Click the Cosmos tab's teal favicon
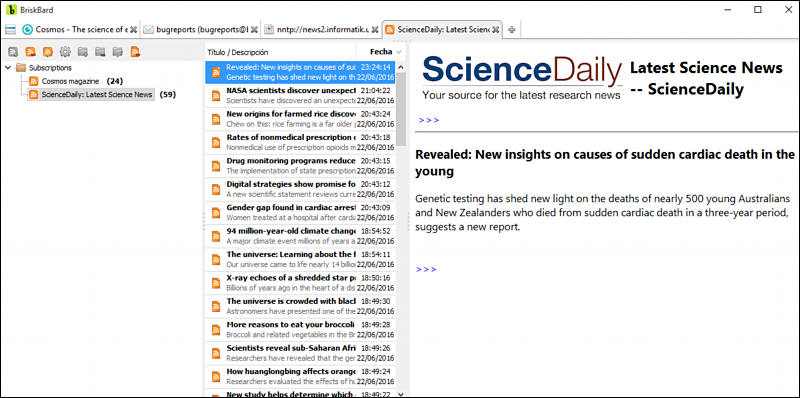 pyautogui.click(x=28, y=30)
